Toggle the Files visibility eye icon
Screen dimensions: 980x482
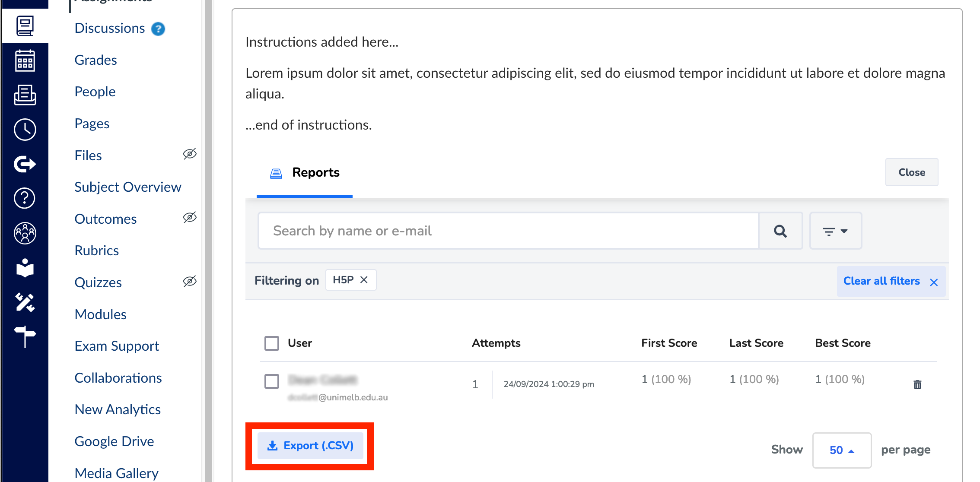(190, 154)
